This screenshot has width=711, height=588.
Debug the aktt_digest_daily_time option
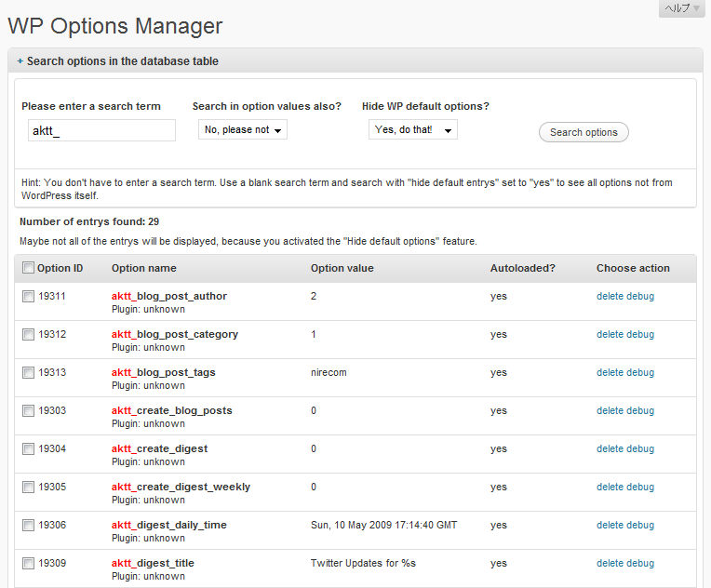(x=640, y=525)
